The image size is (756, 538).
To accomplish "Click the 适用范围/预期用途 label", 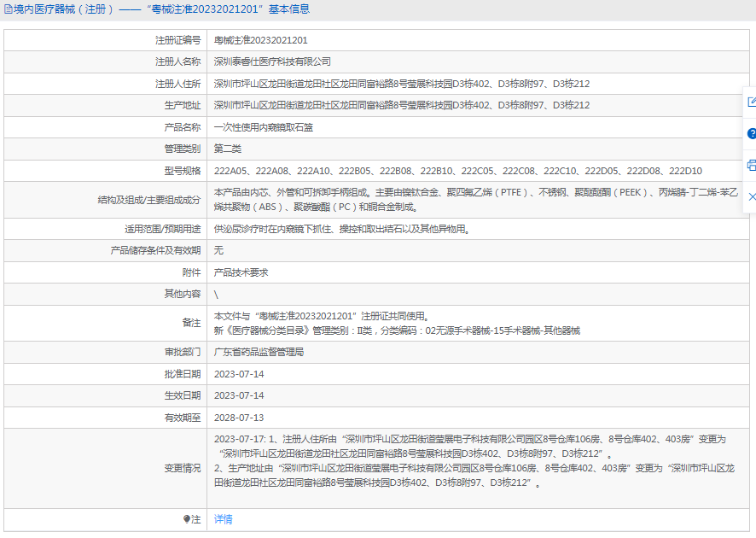I will pyautogui.click(x=162, y=229).
